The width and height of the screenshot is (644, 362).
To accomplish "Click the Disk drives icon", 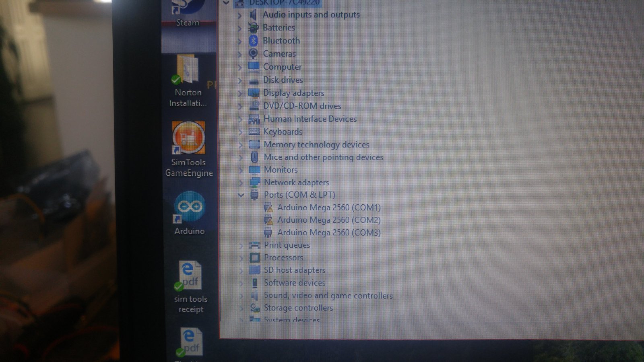I will pos(254,80).
